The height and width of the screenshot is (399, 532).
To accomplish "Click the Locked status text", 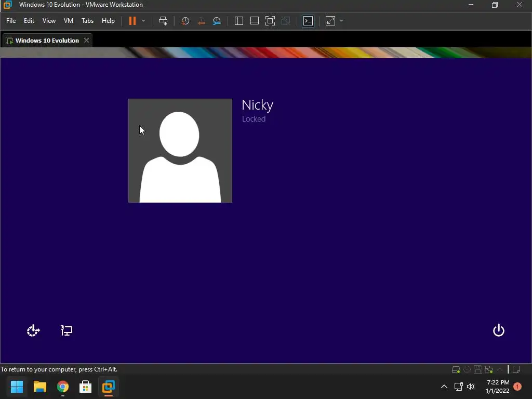I will tap(254, 119).
